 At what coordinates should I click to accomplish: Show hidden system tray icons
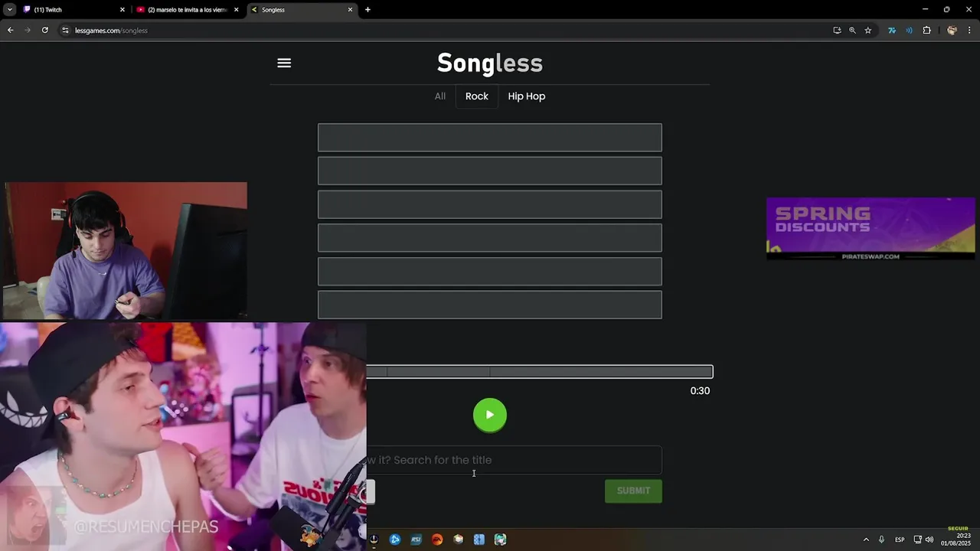866,540
